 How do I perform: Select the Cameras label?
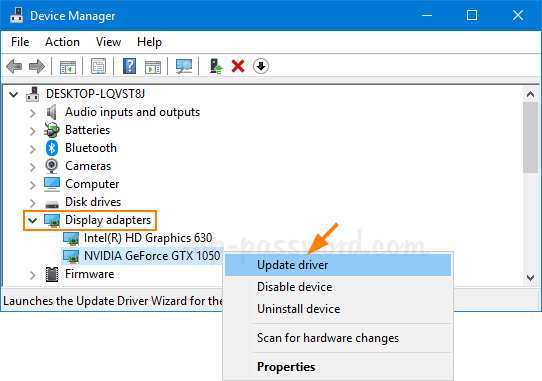[x=88, y=166]
